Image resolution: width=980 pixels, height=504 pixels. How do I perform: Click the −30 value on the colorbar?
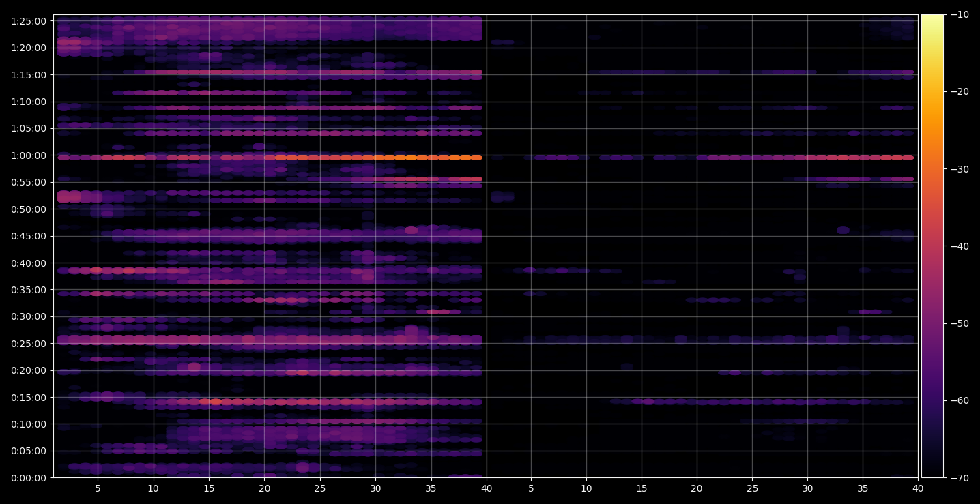pyautogui.click(x=959, y=169)
